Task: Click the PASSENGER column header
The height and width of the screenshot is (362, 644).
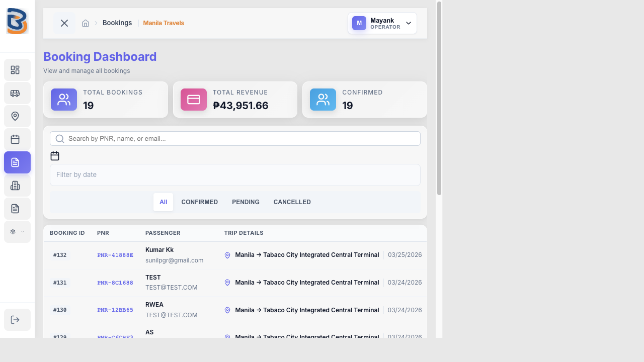Action: tap(163, 233)
